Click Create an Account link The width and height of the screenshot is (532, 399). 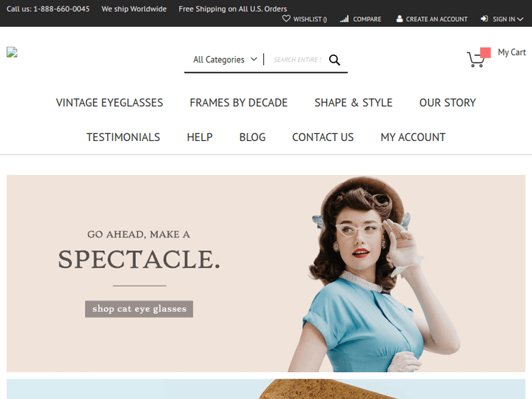coord(437,19)
